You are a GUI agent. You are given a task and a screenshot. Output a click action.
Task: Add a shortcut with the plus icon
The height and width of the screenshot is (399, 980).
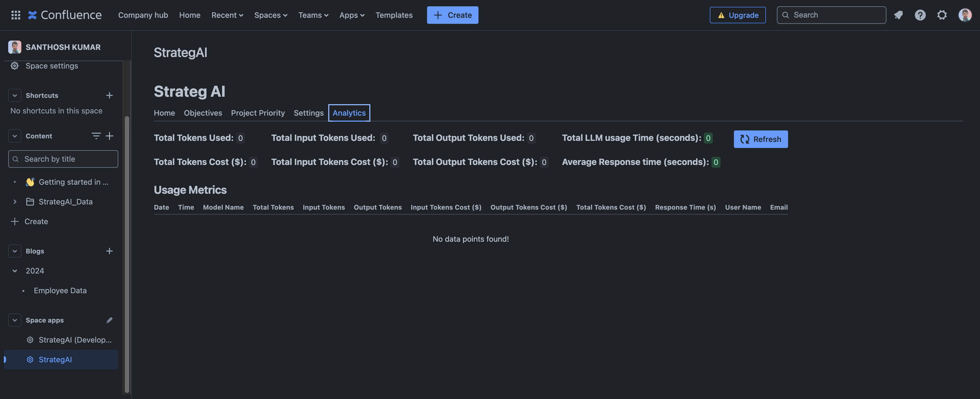tap(109, 95)
